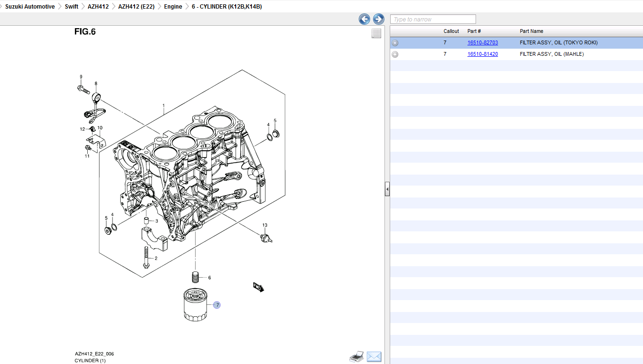643x364 pixels.
Task: Expand the TOKYO ROKI filter row plus icon
Action: click(395, 43)
